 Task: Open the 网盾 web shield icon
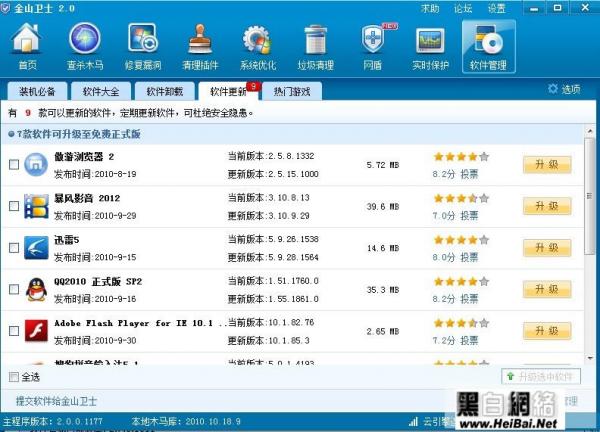(373, 46)
